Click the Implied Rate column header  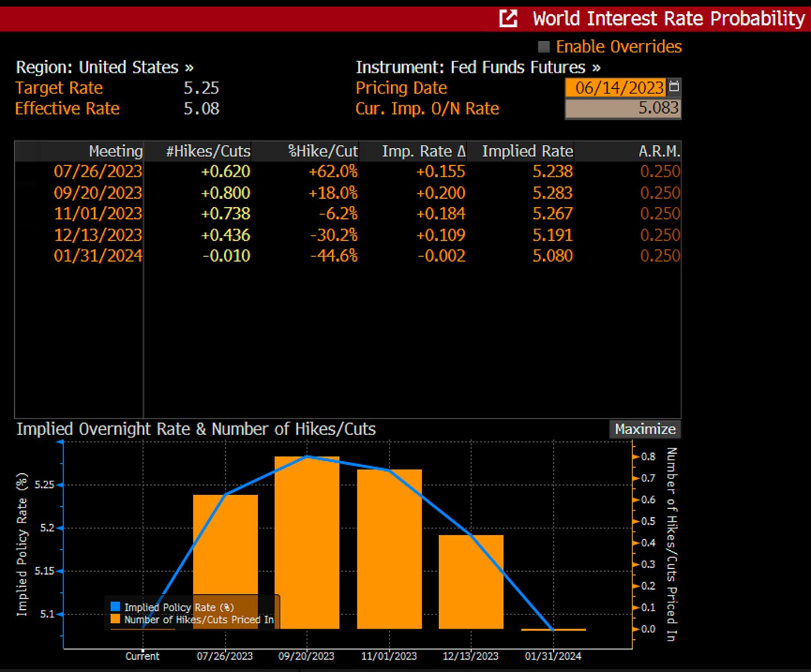[527, 151]
